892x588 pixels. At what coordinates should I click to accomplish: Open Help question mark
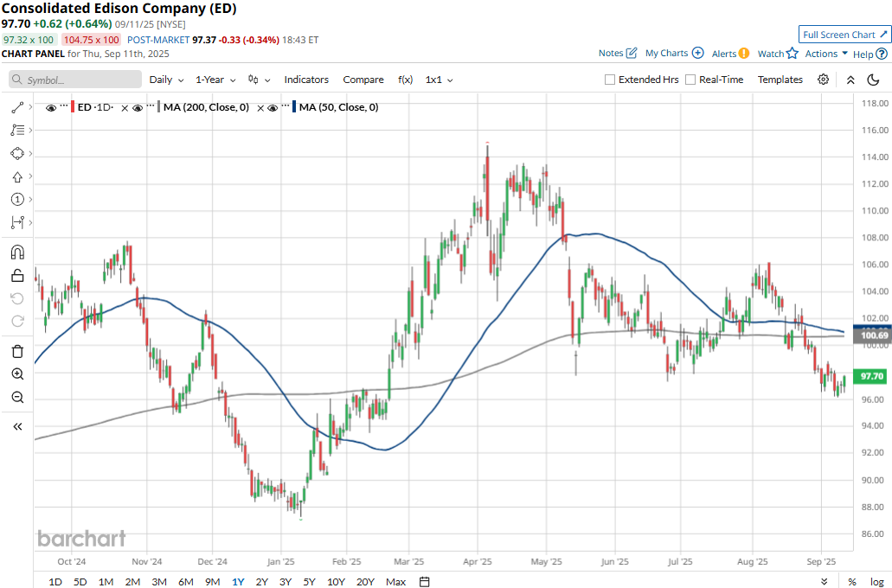point(870,54)
